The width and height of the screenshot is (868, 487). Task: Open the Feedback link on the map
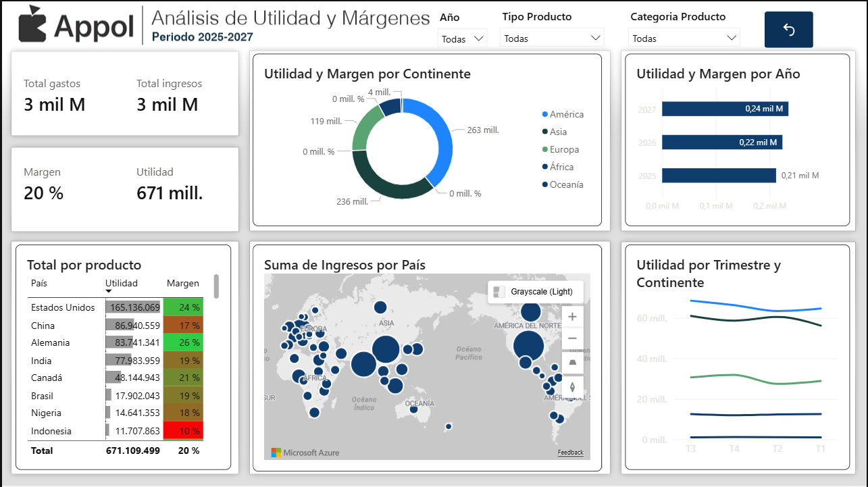pos(571,451)
